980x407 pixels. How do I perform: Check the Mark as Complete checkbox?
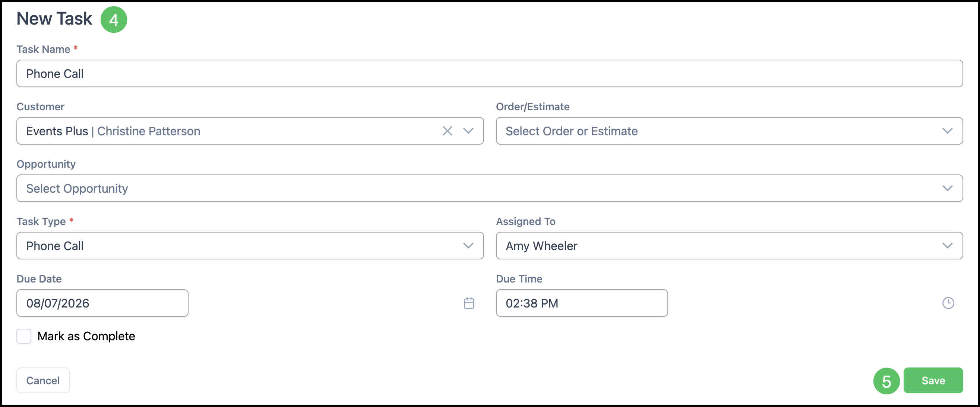click(x=23, y=336)
